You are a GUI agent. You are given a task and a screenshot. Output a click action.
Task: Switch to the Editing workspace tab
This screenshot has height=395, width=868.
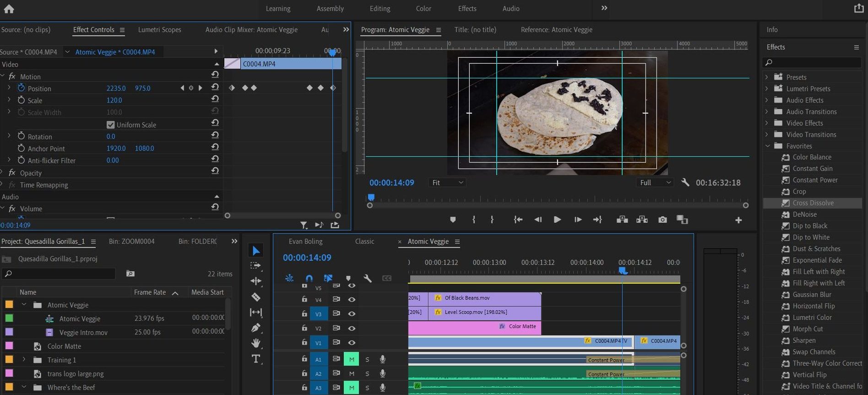380,8
